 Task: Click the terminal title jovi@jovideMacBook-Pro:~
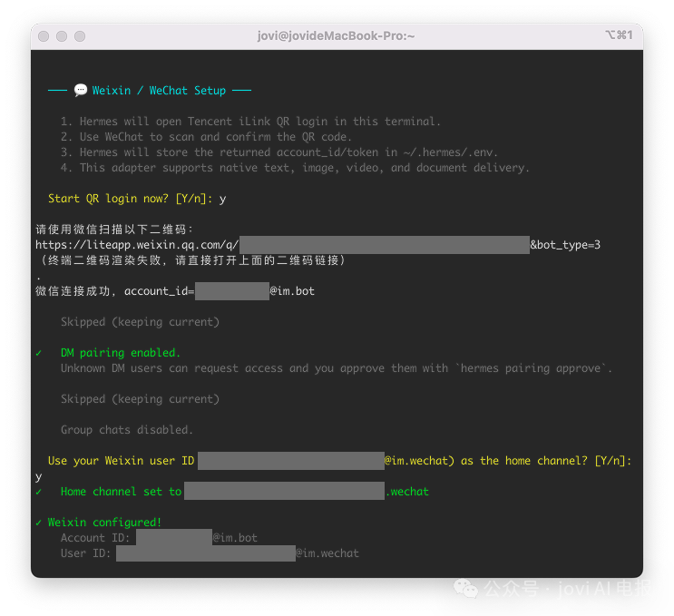[337, 35]
